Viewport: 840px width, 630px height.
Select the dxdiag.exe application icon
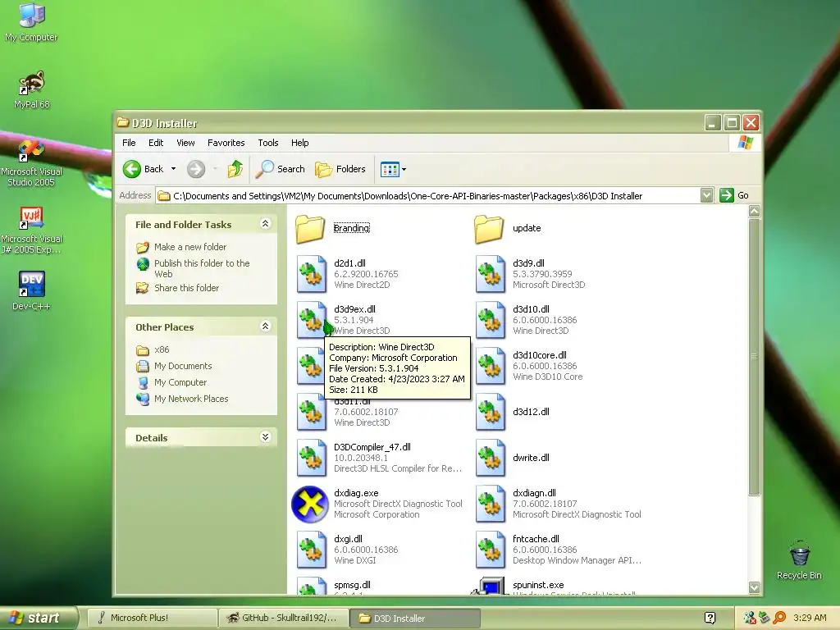click(310, 504)
